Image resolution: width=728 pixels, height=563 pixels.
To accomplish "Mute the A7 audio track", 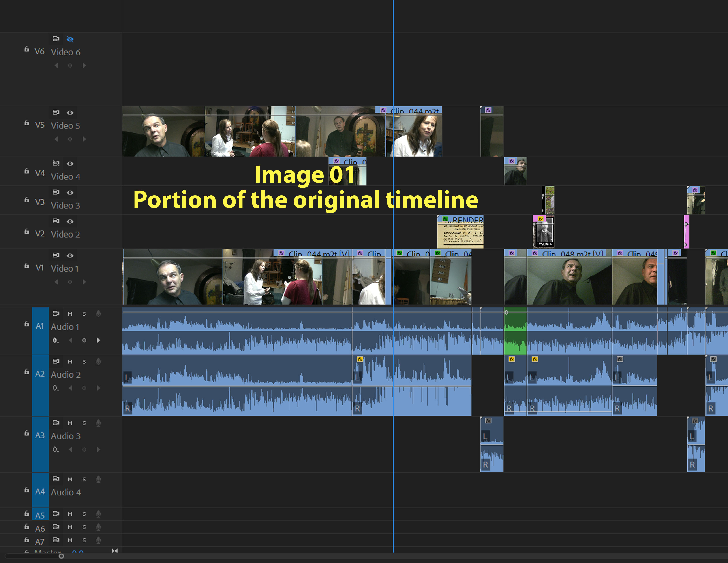I will click(70, 540).
